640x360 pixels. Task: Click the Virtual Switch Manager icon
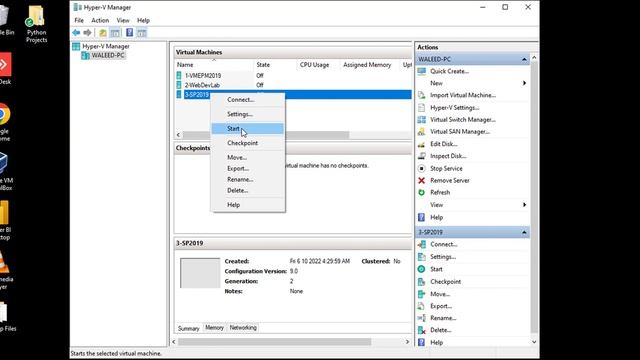(422, 120)
